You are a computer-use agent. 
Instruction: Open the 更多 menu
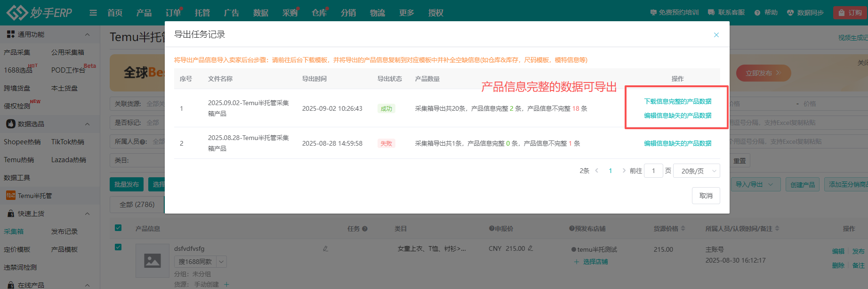pyautogui.click(x=407, y=13)
